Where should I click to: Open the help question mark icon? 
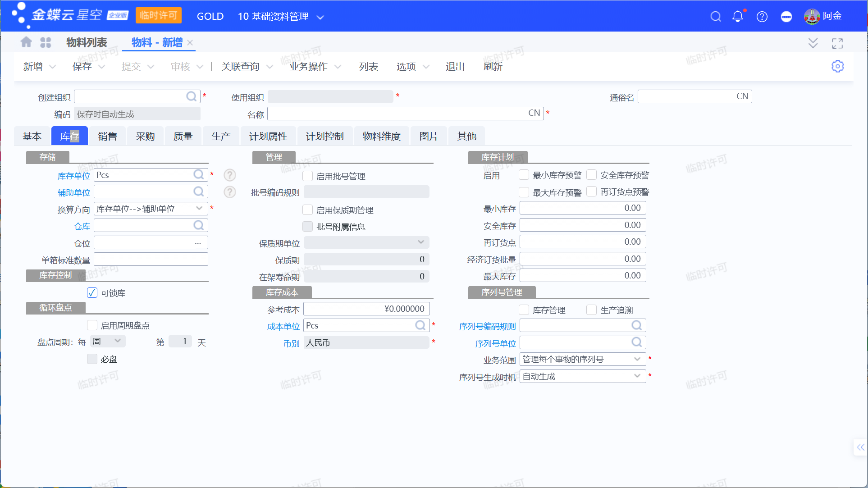click(762, 17)
